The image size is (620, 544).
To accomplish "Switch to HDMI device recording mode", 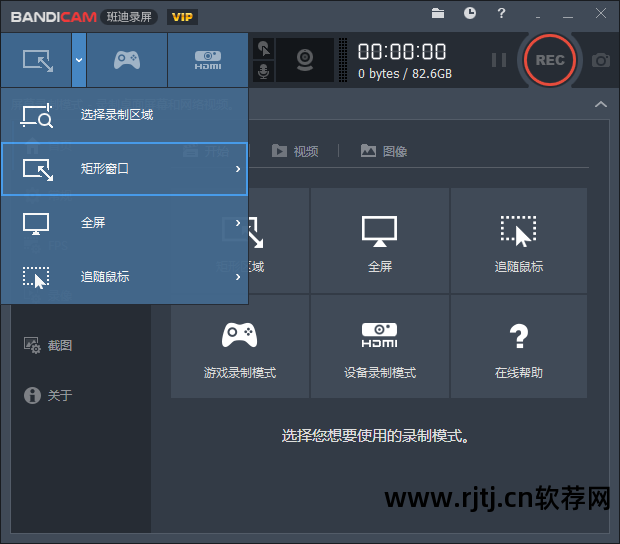I will tap(208, 60).
